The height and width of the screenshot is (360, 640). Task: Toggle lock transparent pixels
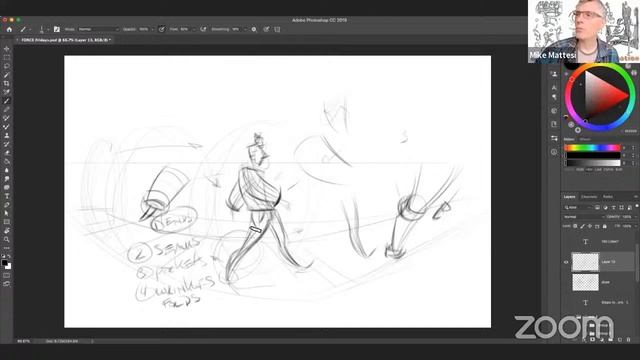click(575, 226)
